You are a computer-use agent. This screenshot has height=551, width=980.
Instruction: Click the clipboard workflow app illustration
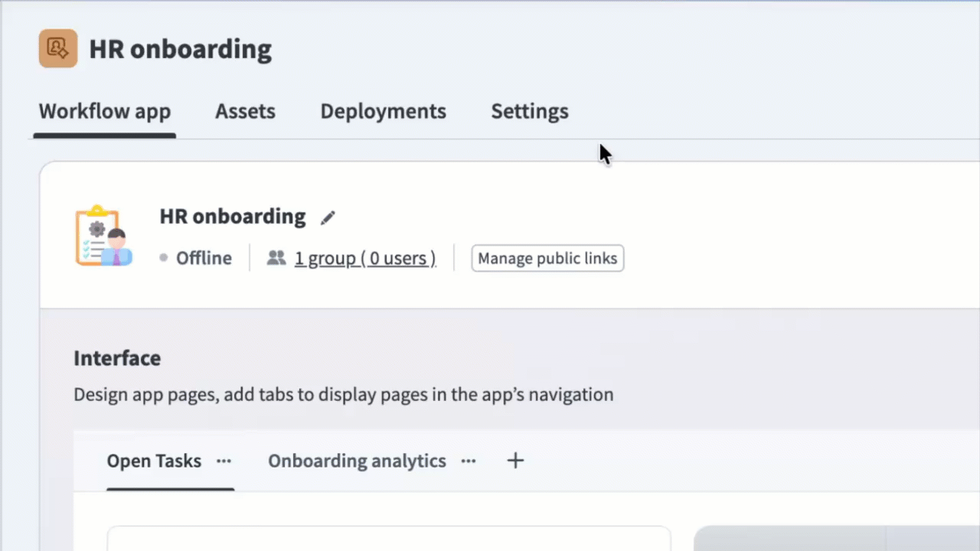(x=103, y=236)
